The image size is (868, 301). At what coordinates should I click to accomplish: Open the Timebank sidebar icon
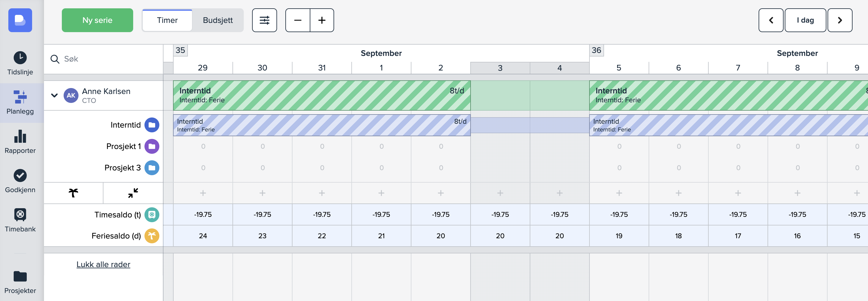pos(20,220)
